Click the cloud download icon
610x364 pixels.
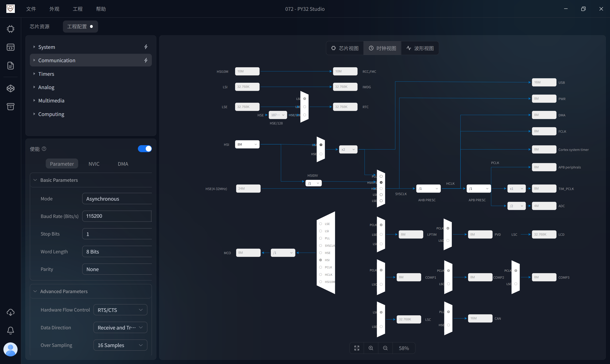click(10, 312)
